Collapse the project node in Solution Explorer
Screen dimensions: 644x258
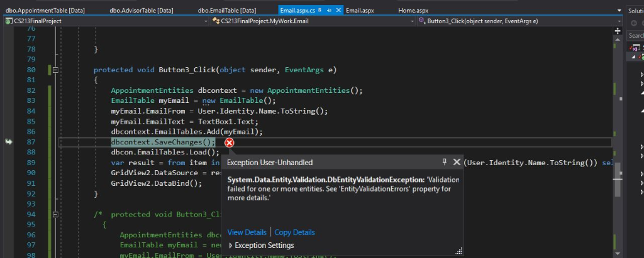[x=633, y=57]
